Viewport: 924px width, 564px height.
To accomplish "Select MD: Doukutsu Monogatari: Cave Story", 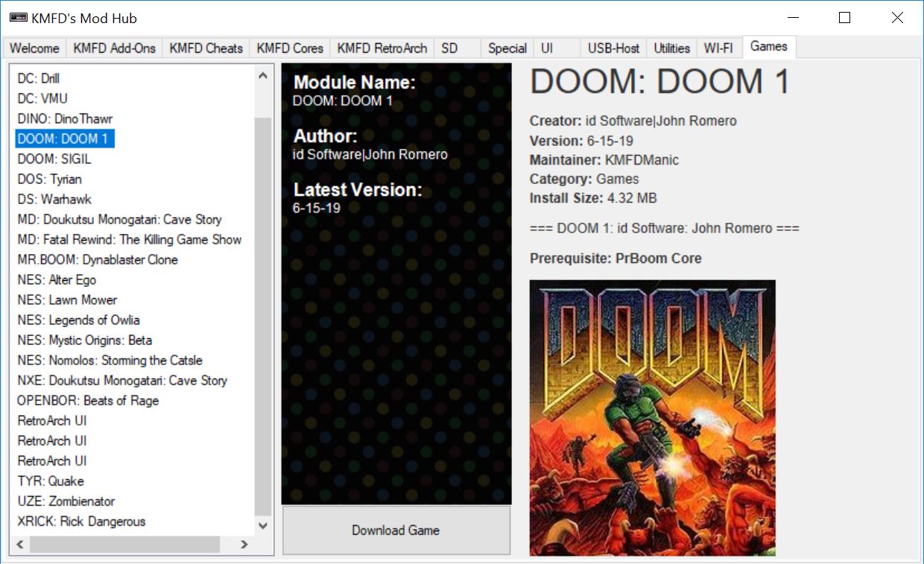I will pyautogui.click(x=119, y=219).
